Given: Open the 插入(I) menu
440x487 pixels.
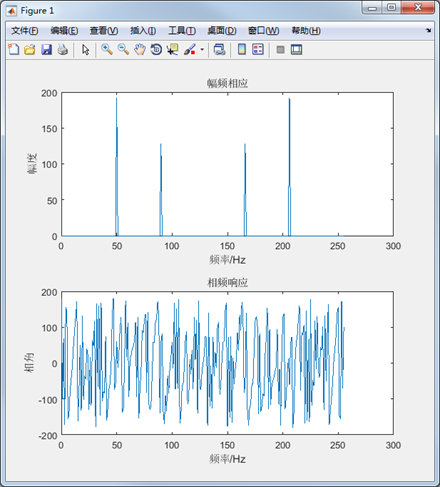Looking at the screenshot, I should coord(143,31).
